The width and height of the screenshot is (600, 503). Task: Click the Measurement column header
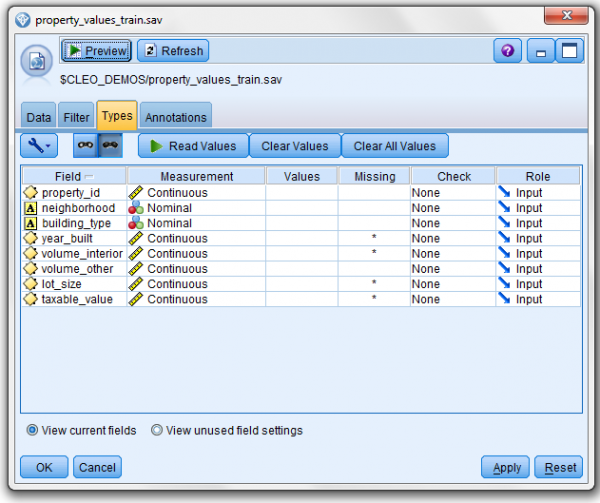tap(196, 176)
